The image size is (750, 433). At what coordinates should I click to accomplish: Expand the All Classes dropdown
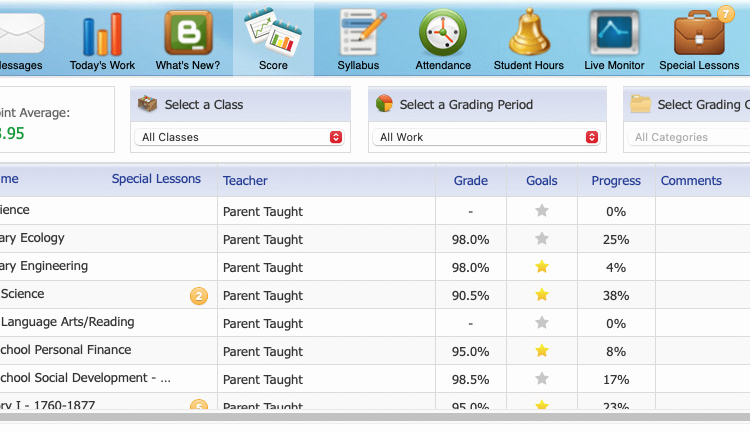click(x=240, y=137)
